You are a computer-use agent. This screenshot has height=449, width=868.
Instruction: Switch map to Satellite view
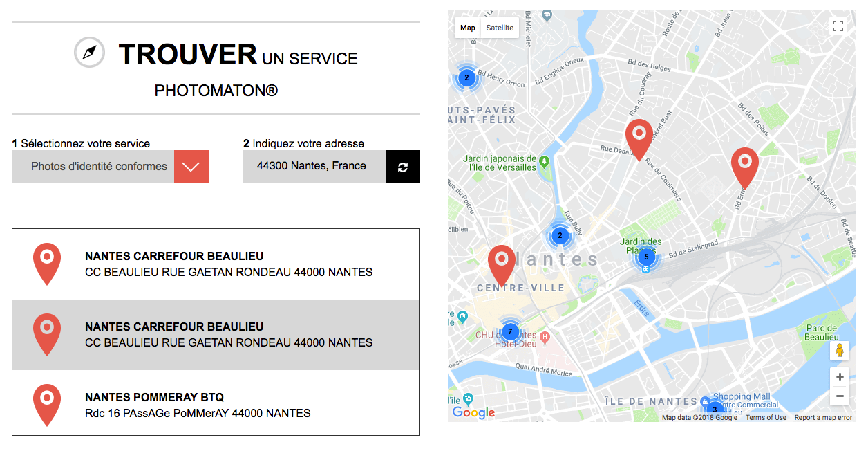coord(500,28)
